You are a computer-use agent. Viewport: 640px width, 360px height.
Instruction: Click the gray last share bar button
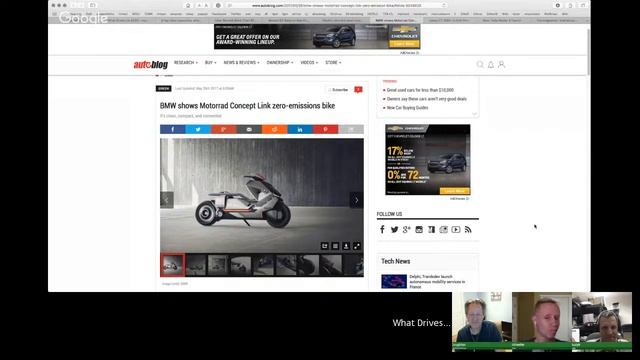tap(351, 129)
